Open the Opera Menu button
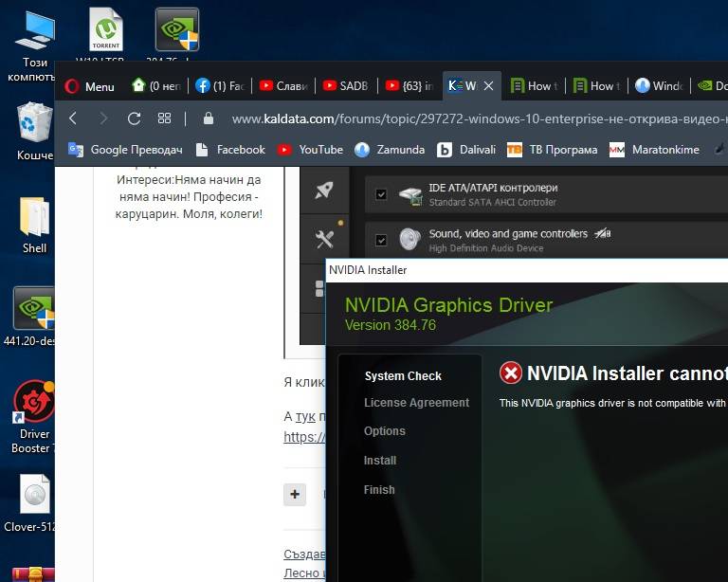728x582 pixels. (x=90, y=86)
